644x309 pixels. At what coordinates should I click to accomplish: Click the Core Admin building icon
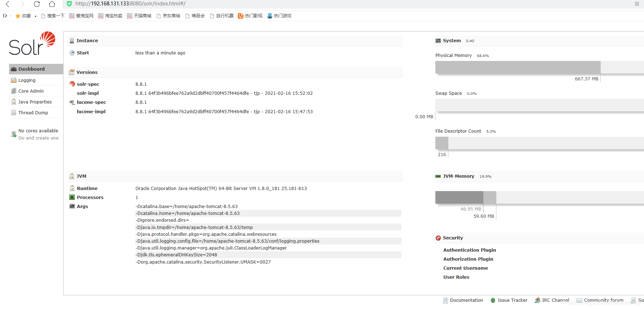pos(14,91)
